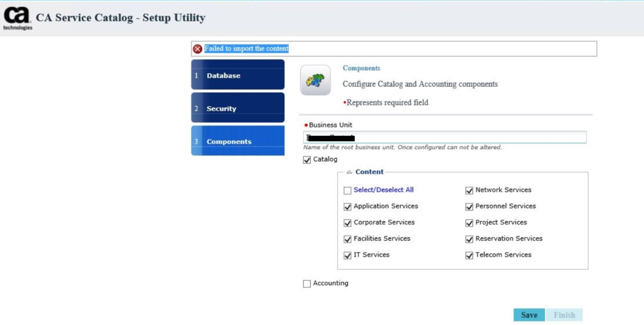Tick the Select/Deselect All checkbox
This screenshot has height=325, width=644.
tap(347, 190)
